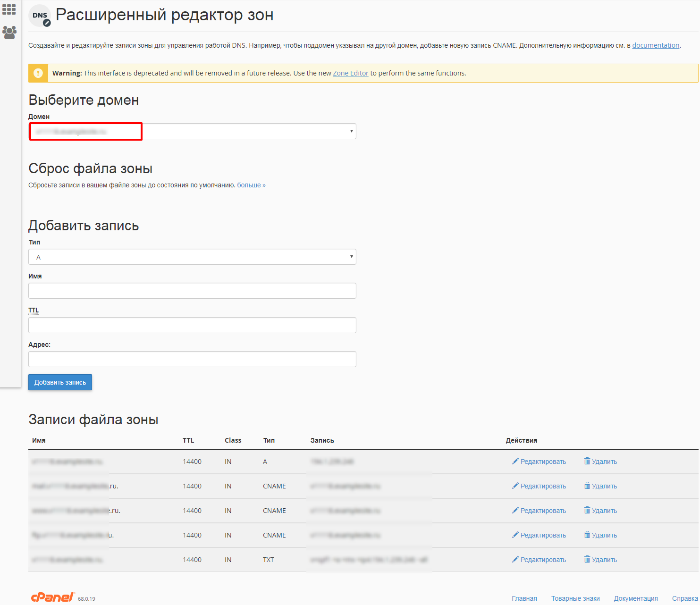Click the Имя input field
The height and width of the screenshot is (605, 700).
(x=192, y=291)
